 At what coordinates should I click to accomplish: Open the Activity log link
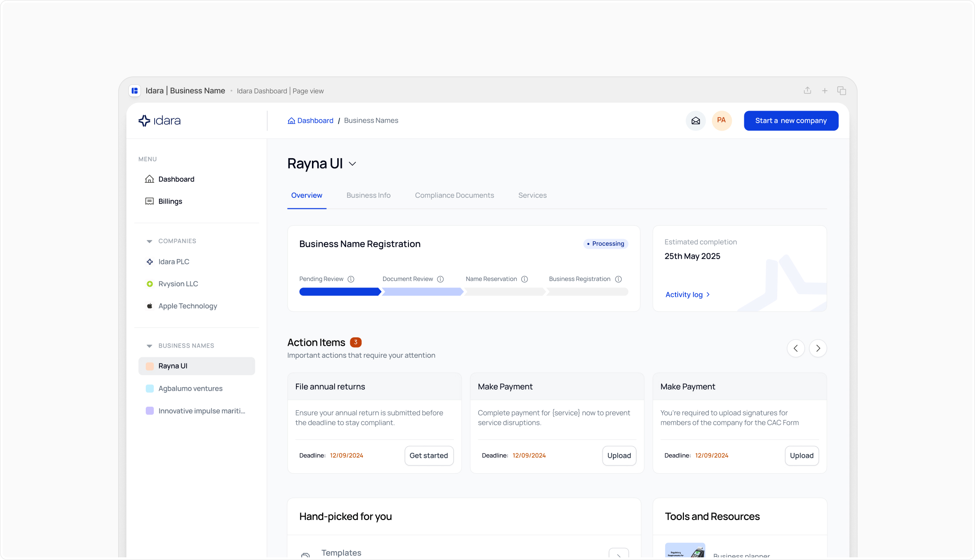(x=687, y=295)
